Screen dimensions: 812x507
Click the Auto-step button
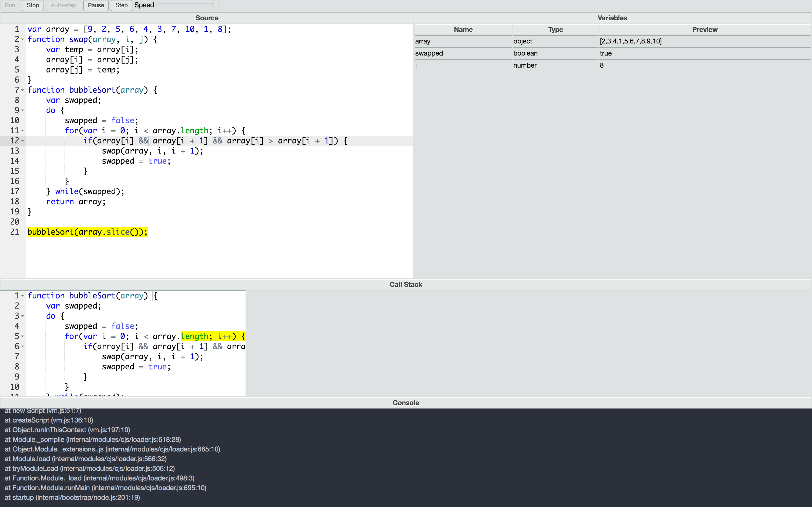tap(63, 5)
